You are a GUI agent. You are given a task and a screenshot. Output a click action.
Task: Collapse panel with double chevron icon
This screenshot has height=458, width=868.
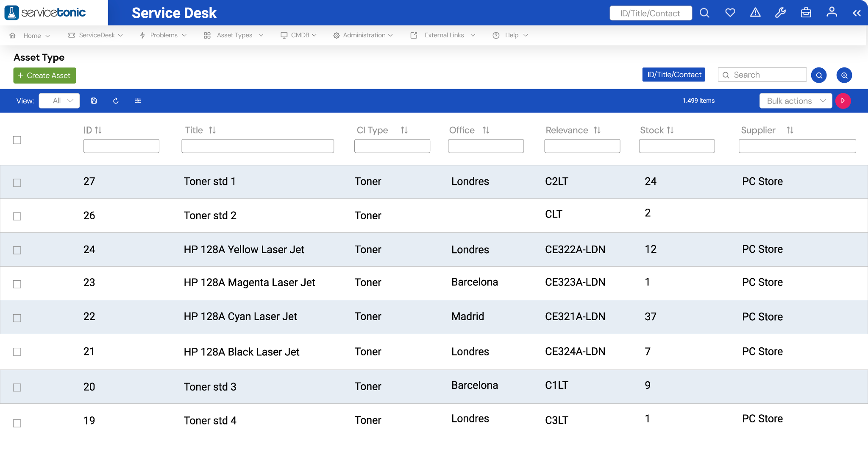tap(857, 13)
